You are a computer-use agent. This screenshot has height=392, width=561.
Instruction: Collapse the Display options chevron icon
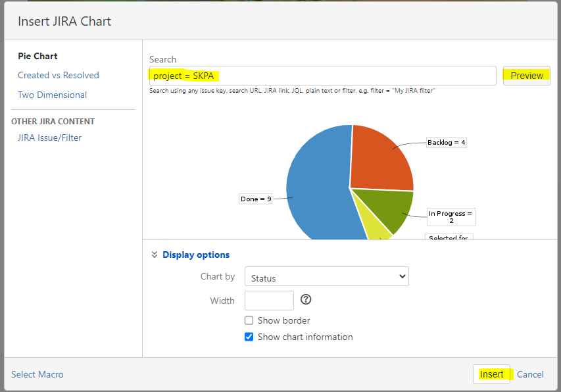155,255
